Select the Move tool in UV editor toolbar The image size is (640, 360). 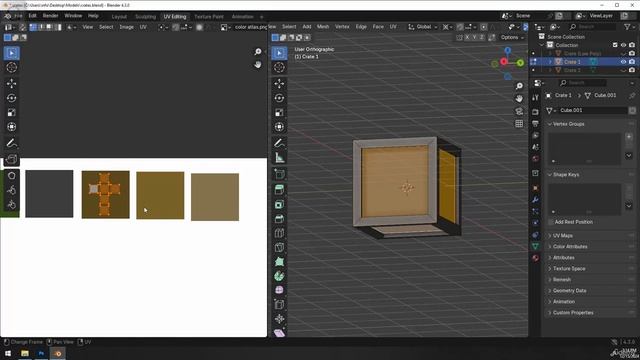[11, 83]
